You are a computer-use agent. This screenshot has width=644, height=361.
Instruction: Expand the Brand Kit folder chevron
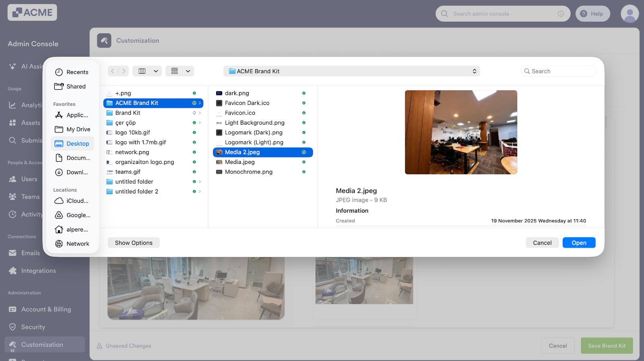coord(200,113)
